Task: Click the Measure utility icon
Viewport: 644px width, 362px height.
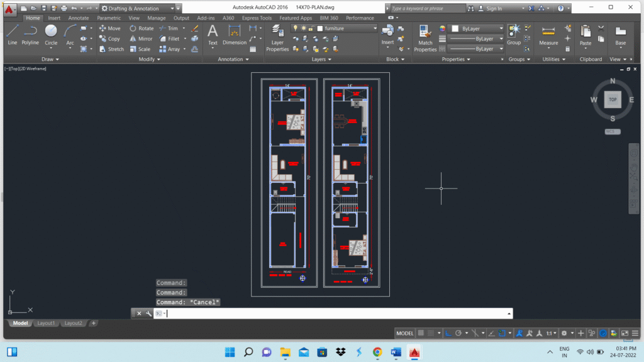Action: [548, 35]
